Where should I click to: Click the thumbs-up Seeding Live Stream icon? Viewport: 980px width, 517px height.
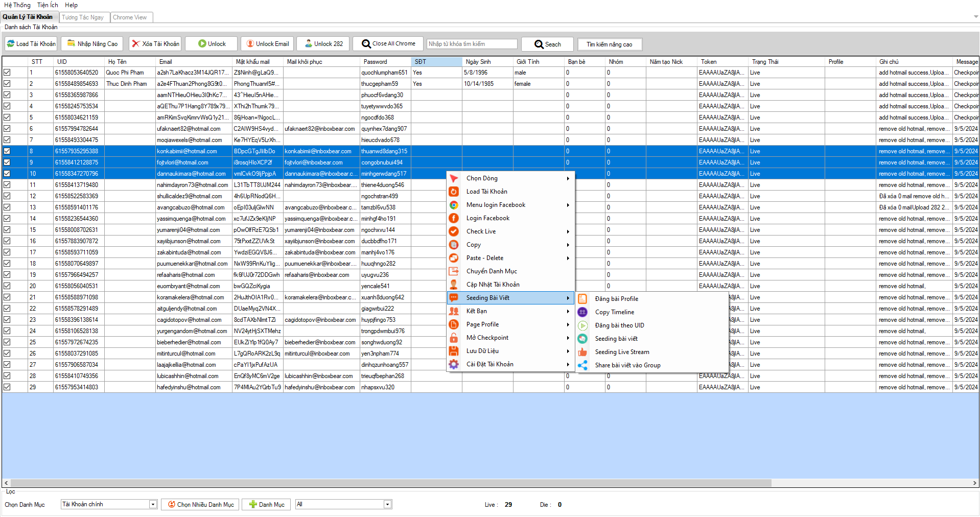click(582, 352)
